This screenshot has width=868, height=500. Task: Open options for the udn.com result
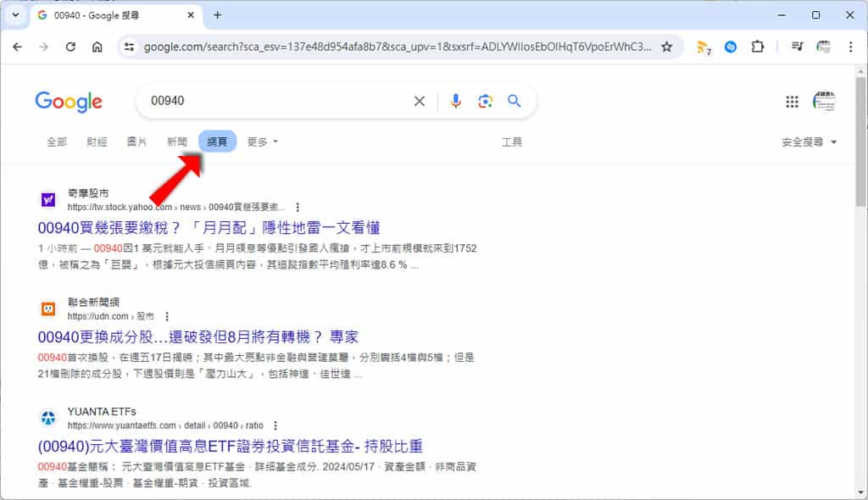click(167, 316)
